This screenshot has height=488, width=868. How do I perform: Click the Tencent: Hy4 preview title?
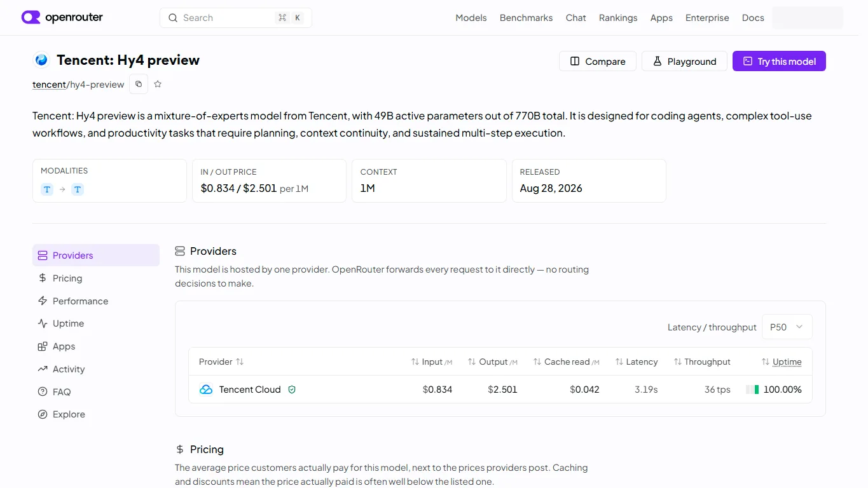(x=128, y=60)
